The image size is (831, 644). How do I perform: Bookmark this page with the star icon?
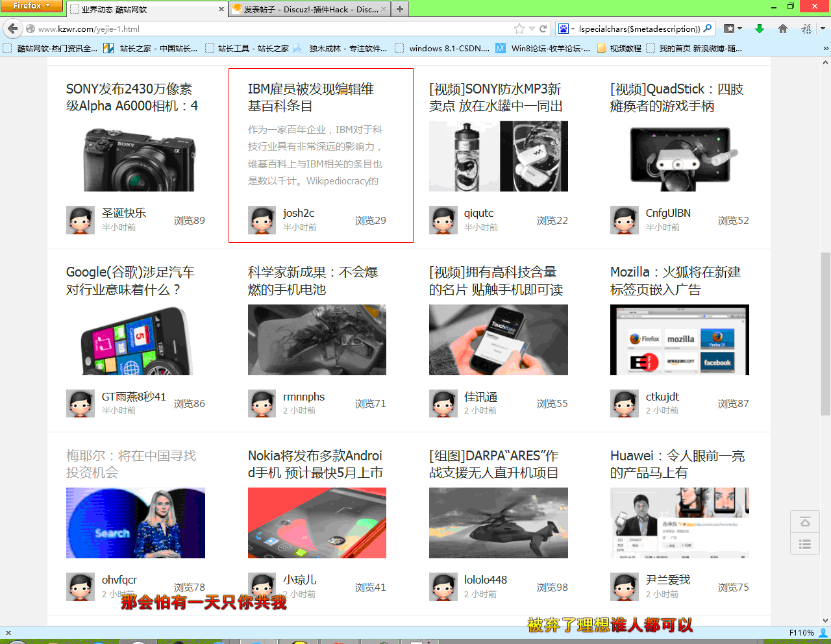coord(519,29)
